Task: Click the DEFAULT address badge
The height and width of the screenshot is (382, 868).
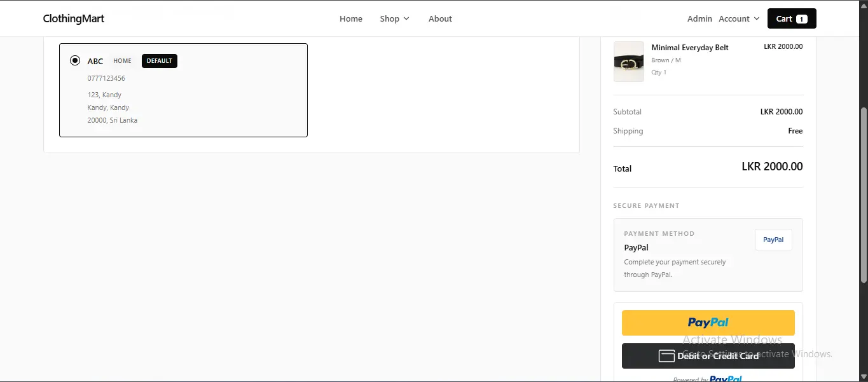Action: click(160, 61)
